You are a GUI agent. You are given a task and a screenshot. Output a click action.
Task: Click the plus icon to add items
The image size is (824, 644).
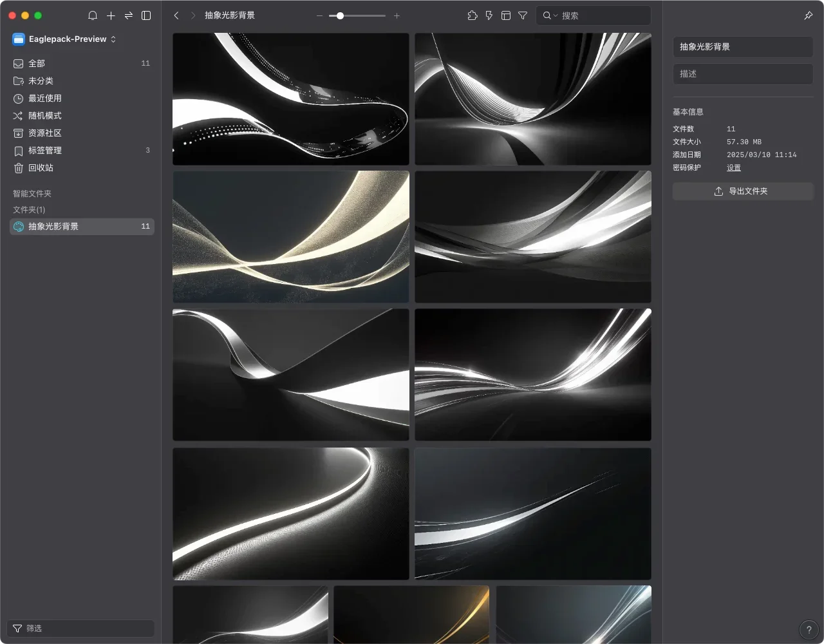point(111,15)
